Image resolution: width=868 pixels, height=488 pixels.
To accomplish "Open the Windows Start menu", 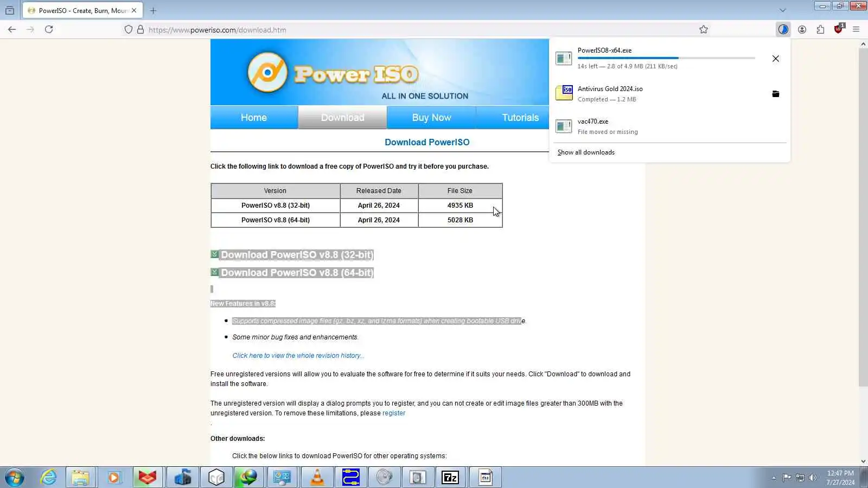I will click(15, 478).
